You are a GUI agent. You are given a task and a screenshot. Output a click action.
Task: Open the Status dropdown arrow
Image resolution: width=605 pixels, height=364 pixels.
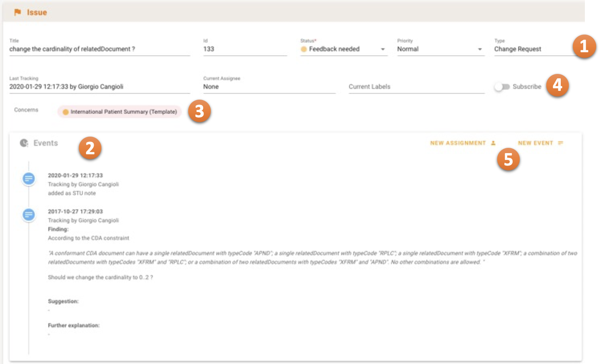(x=383, y=49)
